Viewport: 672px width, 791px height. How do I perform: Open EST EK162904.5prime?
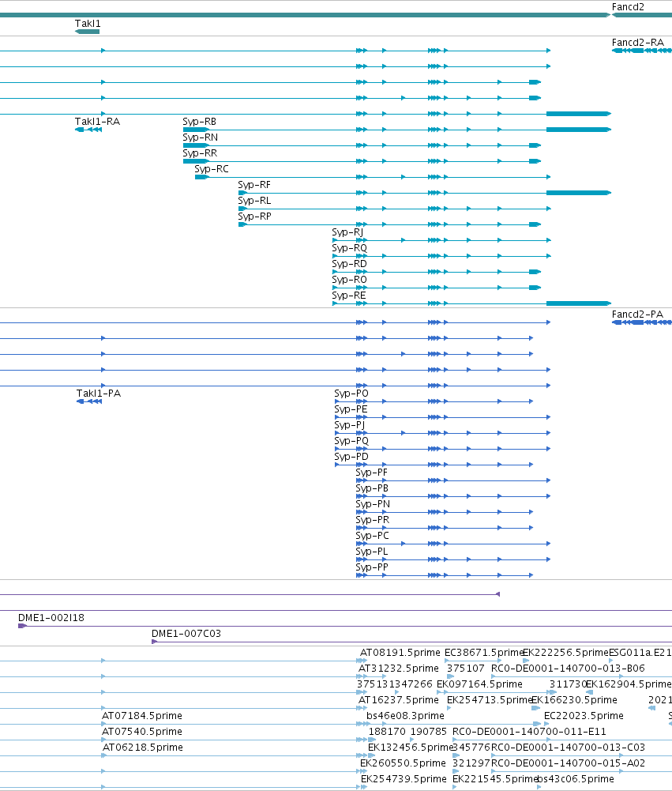pyautogui.click(x=628, y=684)
